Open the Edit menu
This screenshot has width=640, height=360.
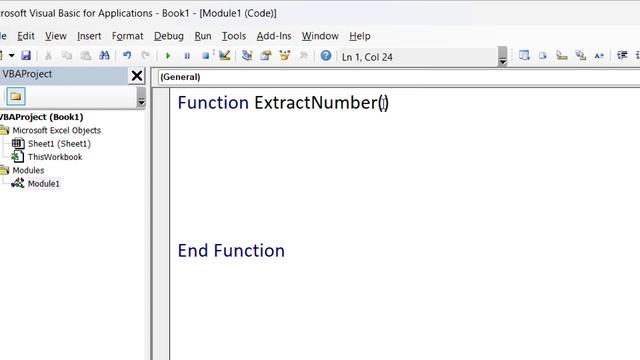[x=26, y=36]
